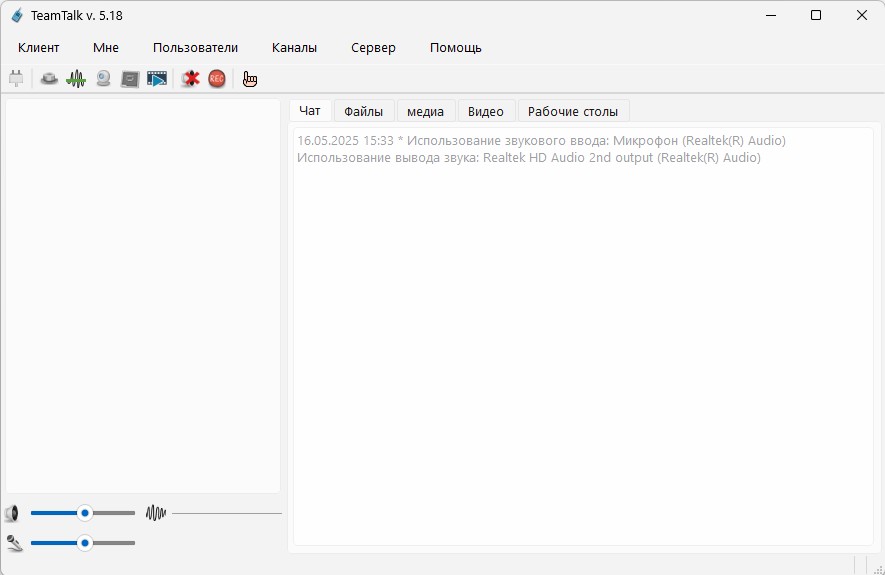Switch to the Файлы tab
The width and height of the screenshot is (885, 575).
pyautogui.click(x=363, y=111)
